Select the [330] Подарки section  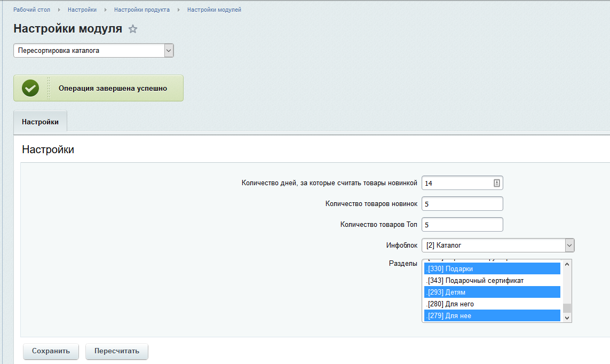click(491, 268)
